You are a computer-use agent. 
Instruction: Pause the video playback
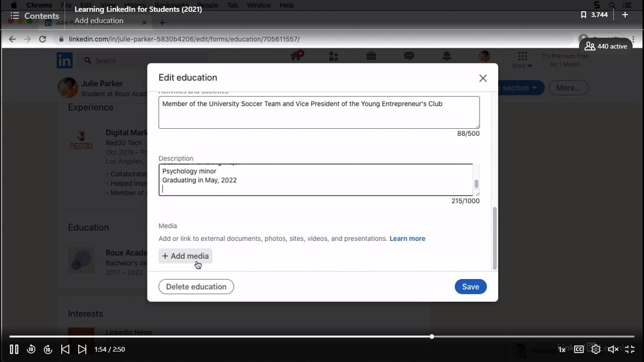click(x=14, y=349)
